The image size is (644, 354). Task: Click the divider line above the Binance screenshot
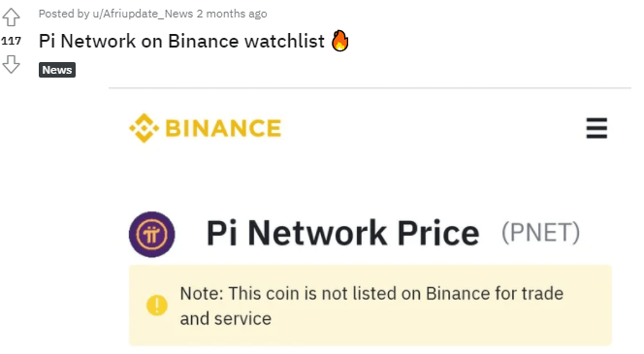click(370, 88)
